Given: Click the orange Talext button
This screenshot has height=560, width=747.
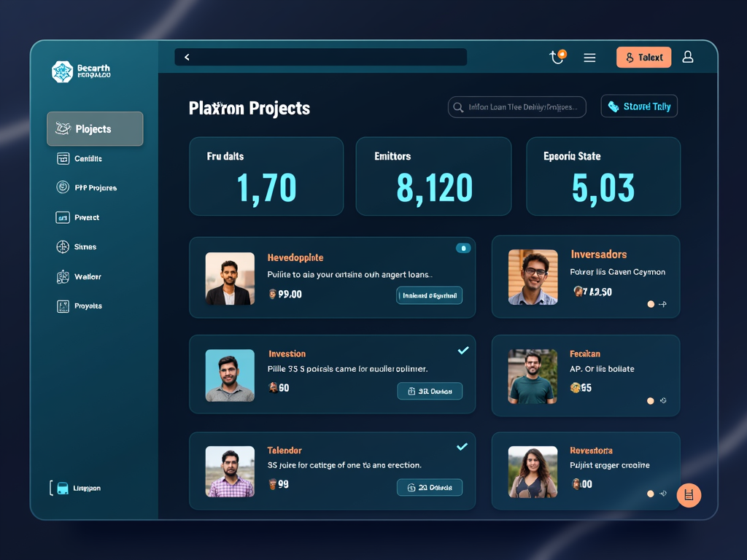Looking at the screenshot, I should tap(643, 57).
